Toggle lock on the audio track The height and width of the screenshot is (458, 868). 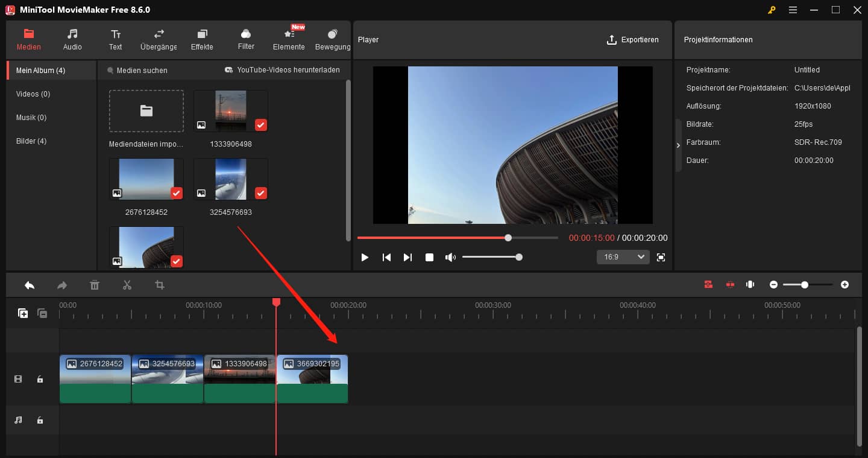click(x=40, y=420)
